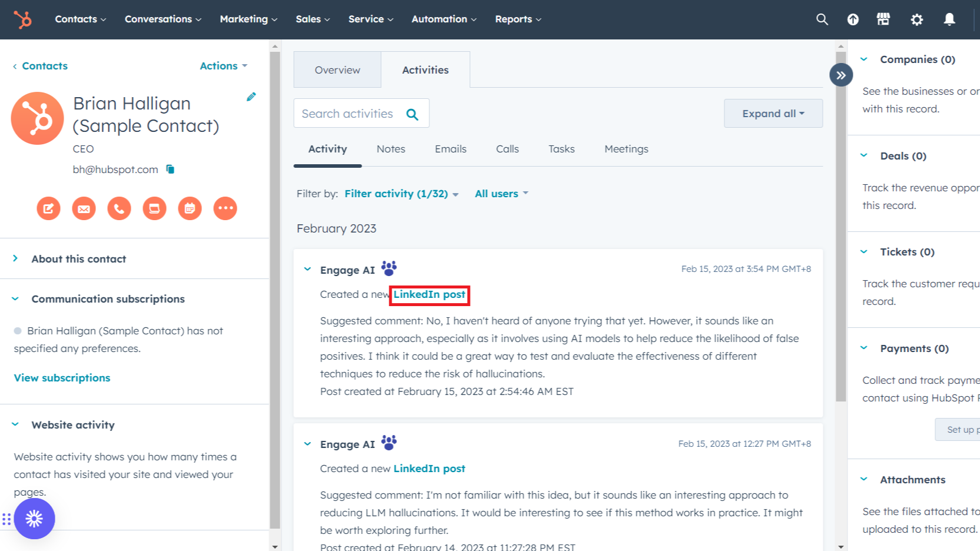Viewport: 980px width, 551px height.
Task: Select the Notes activity tab
Action: click(x=390, y=149)
